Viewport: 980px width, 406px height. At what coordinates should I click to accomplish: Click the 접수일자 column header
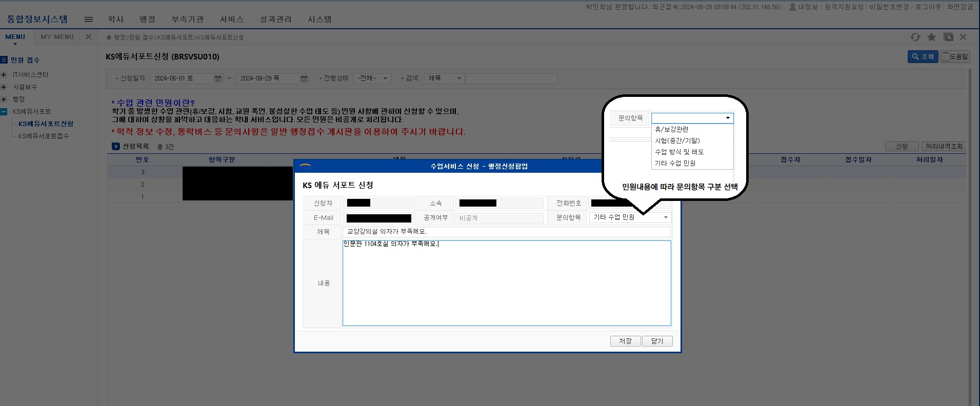click(858, 160)
